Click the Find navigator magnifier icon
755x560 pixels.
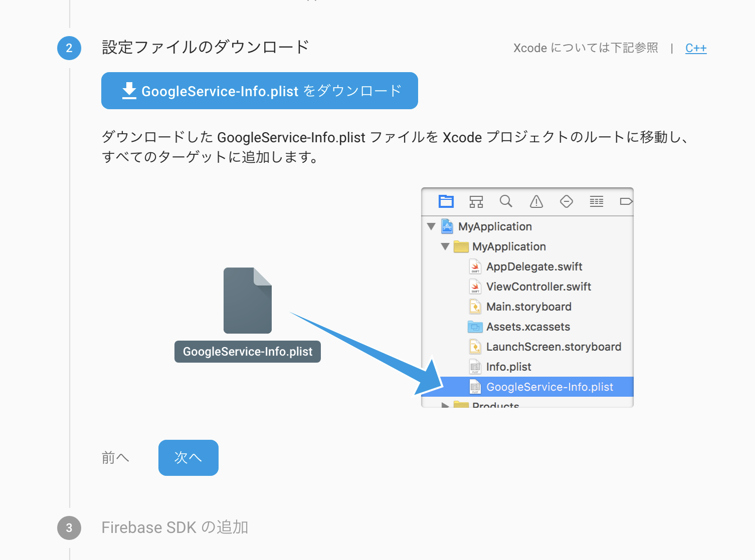pyautogui.click(x=506, y=201)
